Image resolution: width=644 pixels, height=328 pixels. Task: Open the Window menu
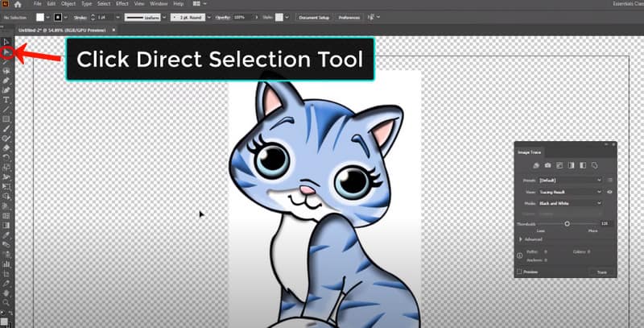[159, 4]
